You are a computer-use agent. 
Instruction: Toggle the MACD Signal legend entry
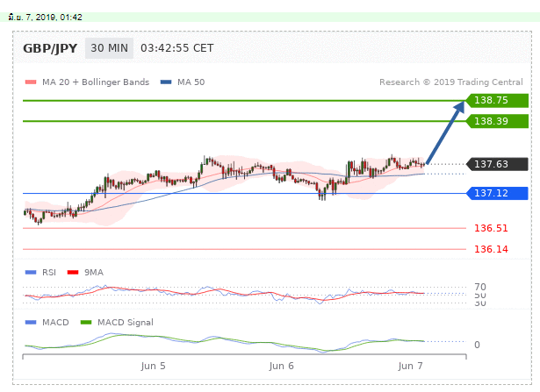(x=115, y=322)
